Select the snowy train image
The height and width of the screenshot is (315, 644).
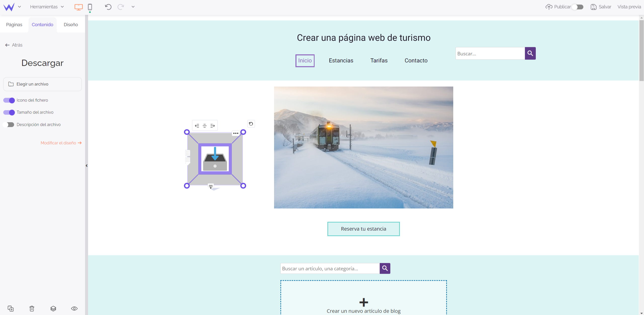click(x=363, y=148)
